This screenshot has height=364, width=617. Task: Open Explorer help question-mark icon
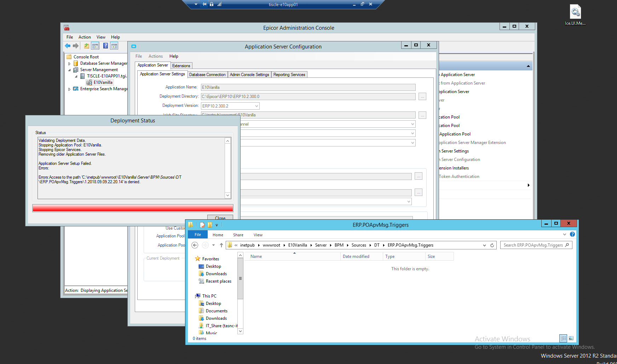pyautogui.click(x=572, y=234)
